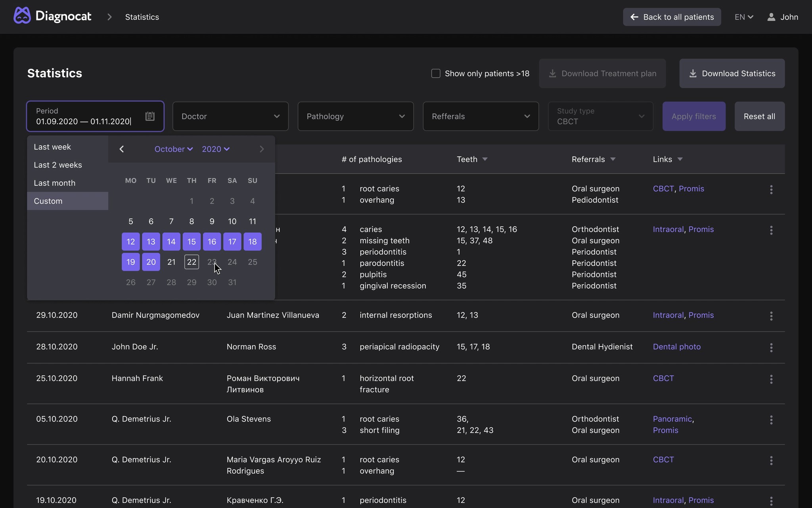Sort by Teeth column arrow
The width and height of the screenshot is (812, 508).
485,159
